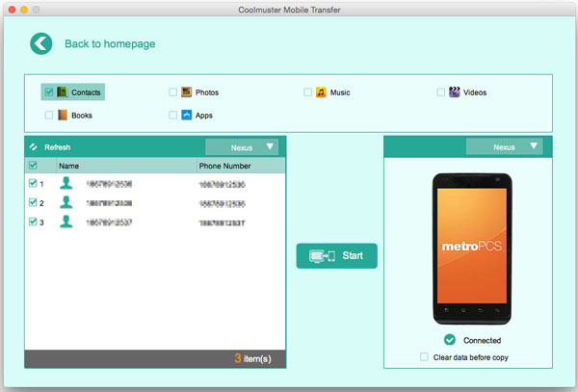578x392 pixels.
Task: Refresh the source contact list
Action: (57, 147)
